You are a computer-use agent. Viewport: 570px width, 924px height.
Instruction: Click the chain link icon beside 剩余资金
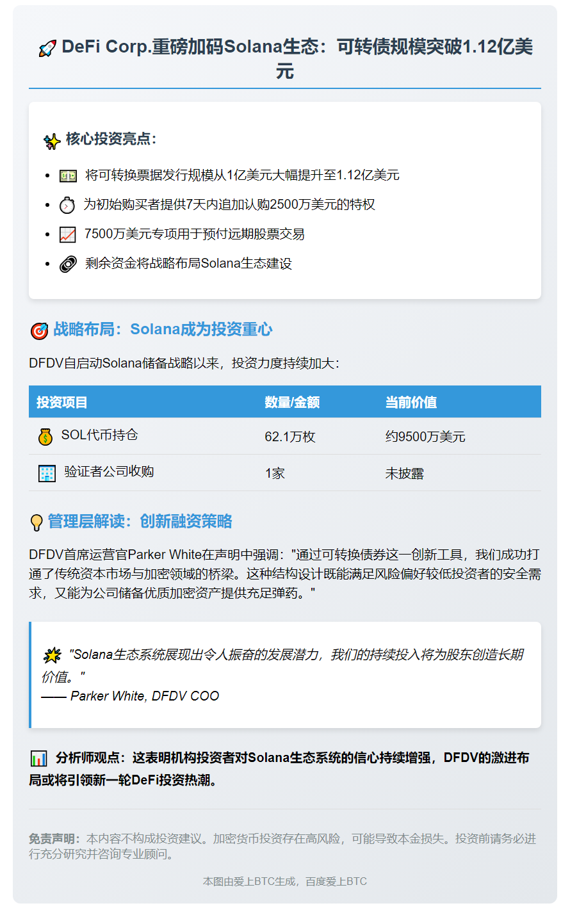coord(68,264)
